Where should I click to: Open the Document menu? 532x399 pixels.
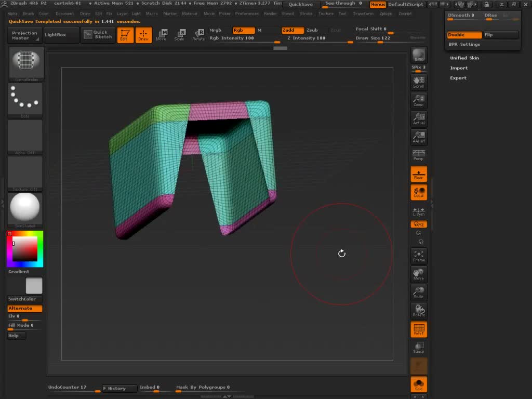click(64, 14)
